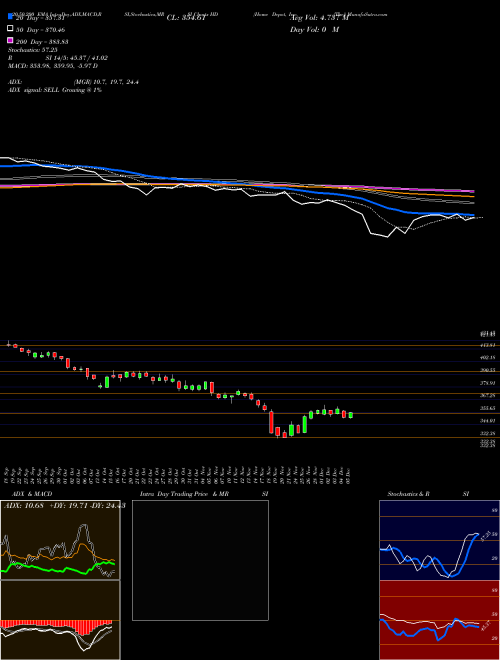Click the '50 Day' moving average value text
The image size is (500, 660).
pos(40,30)
